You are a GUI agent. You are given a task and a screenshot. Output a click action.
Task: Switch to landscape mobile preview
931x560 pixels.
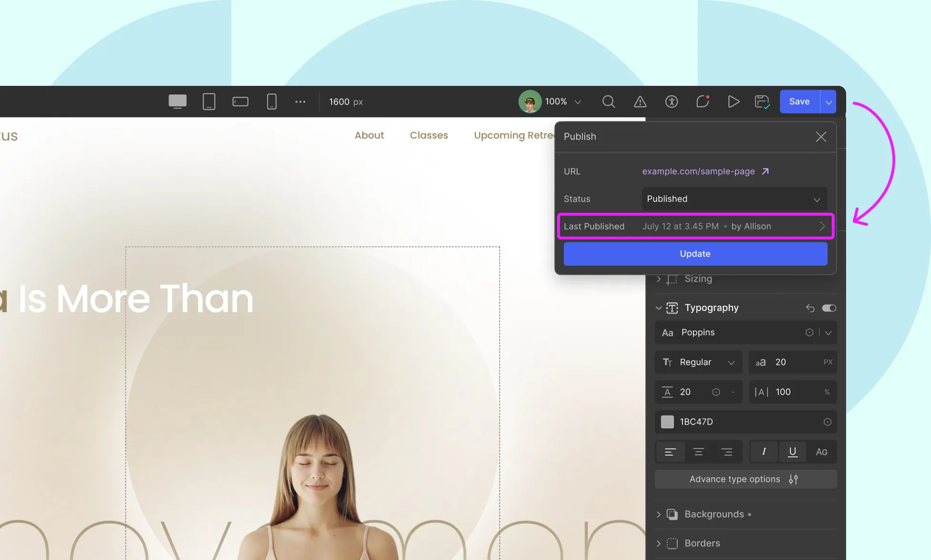pyautogui.click(x=240, y=102)
